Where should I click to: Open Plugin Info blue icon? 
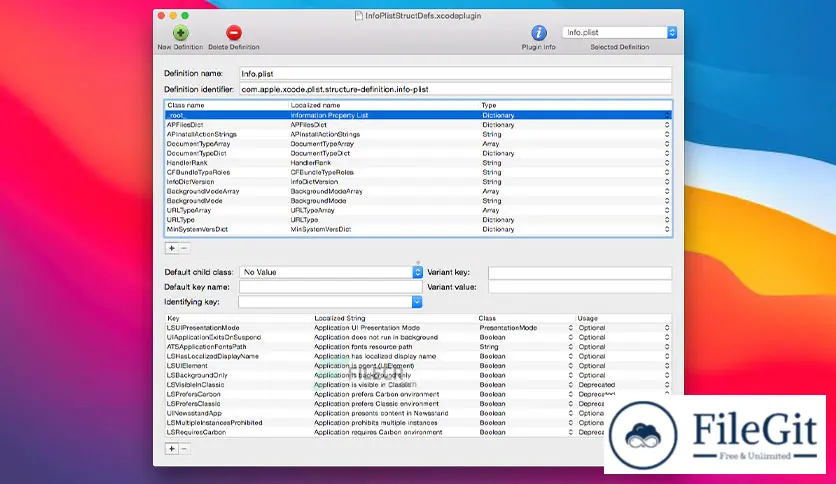[538, 33]
